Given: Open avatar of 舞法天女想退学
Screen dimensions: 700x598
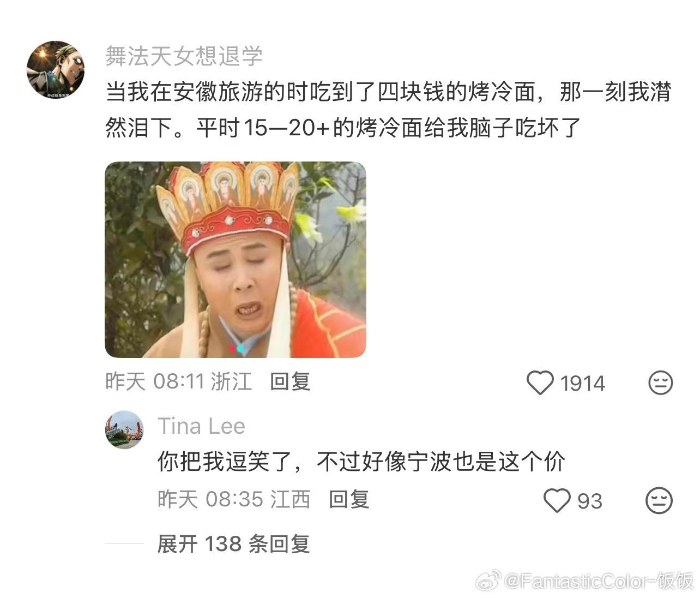Looking at the screenshot, I should [x=56, y=69].
